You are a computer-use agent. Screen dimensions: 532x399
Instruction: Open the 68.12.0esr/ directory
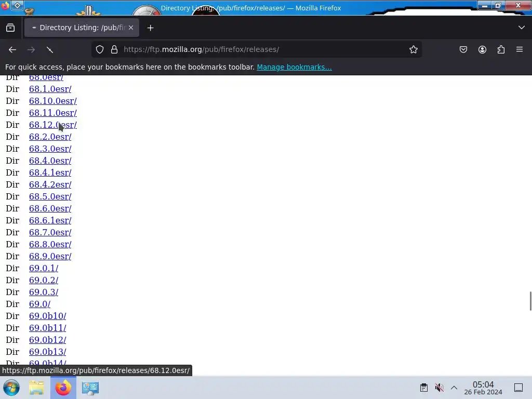[x=53, y=125]
